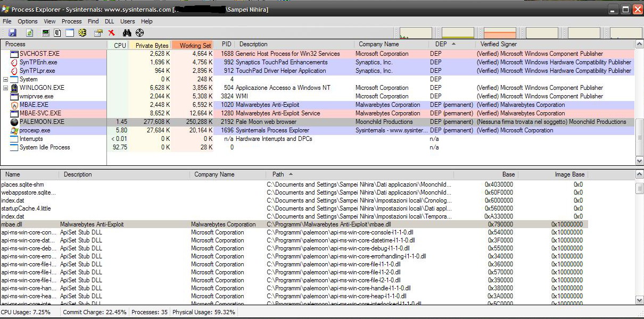Toggle the lower pane toolbar icon
Viewport: 644px width, 319px height.
pyautogui.click(x=70, y=33)
